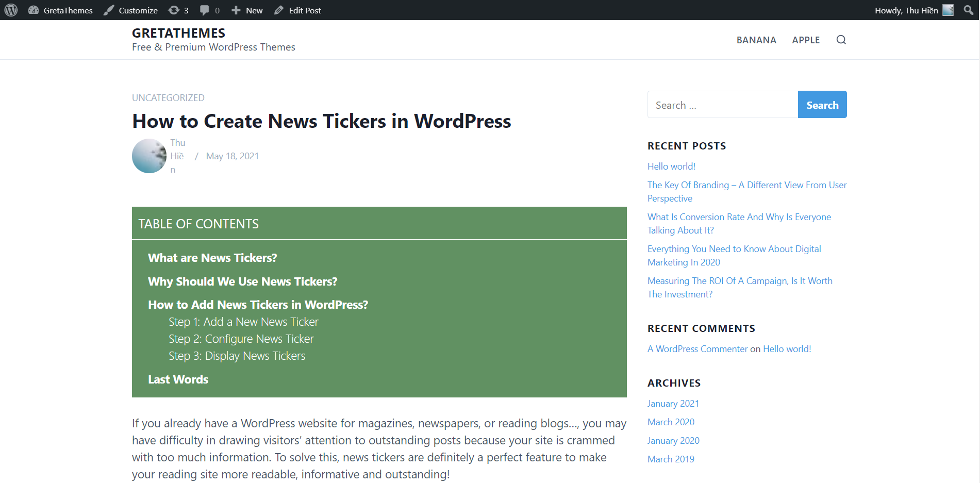
Task: Jump to Why Should We Use News Tickers?
Action: [243, 281]
